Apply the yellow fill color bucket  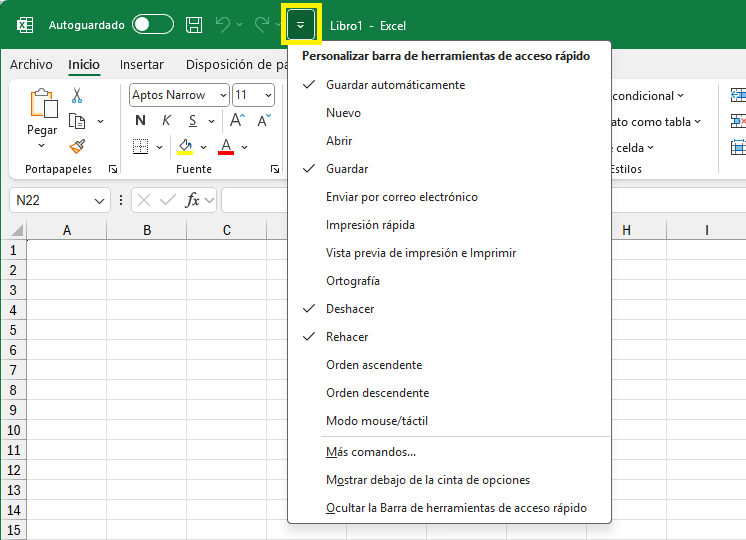tap(185, 147)
